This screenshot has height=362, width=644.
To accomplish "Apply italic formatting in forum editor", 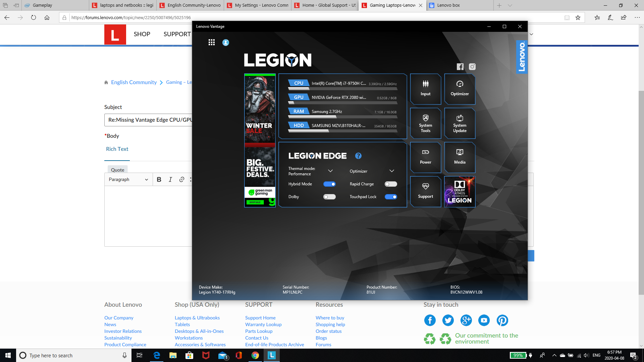I will click(170, 180).
